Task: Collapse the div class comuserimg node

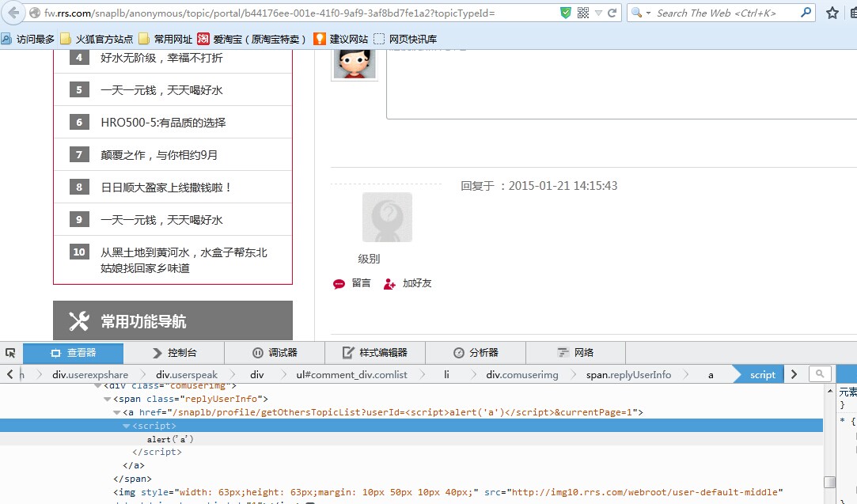Action: click(97, 386)
